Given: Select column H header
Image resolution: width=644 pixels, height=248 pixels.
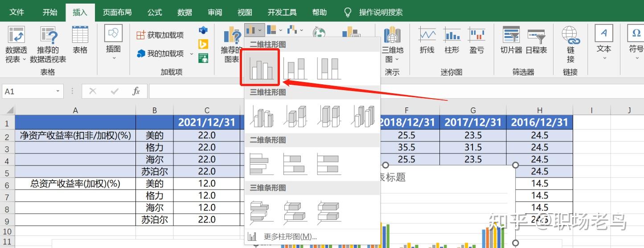Looking at the screenshot, I should pyautogui.click(x=540, y=110).
